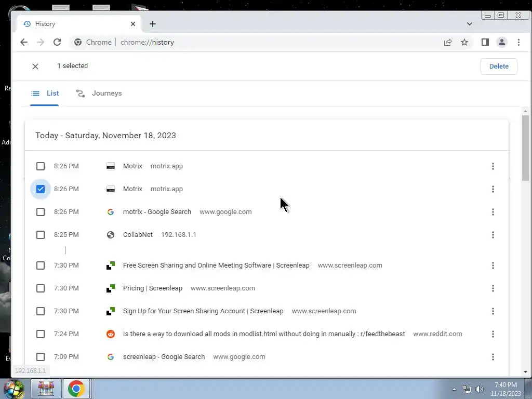Click the history page scrollbar thumb

(525, 148)
